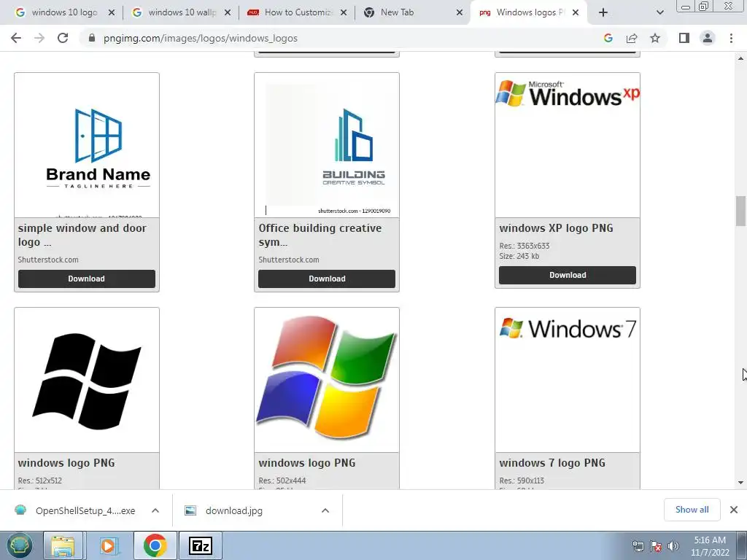
Task: Open the user profile menu
Action: pyautogui.click(x=708, y=38)
